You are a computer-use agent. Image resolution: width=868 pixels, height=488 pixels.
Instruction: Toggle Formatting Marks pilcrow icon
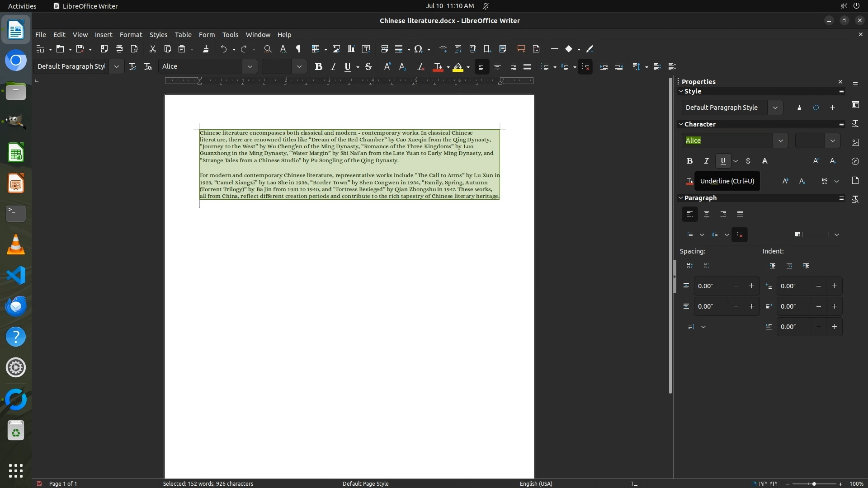pos(298,49)
